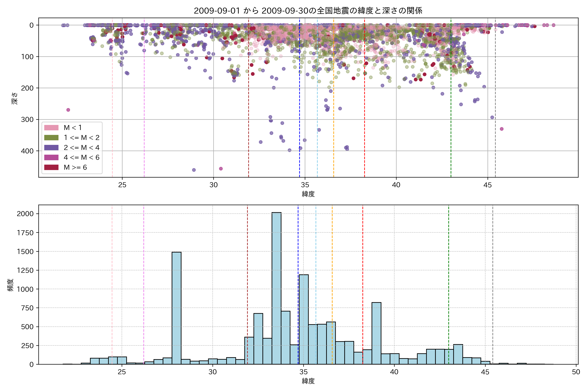Click the pink M < 1 legend swatch
Screen dimensions: 588x392
51,128
